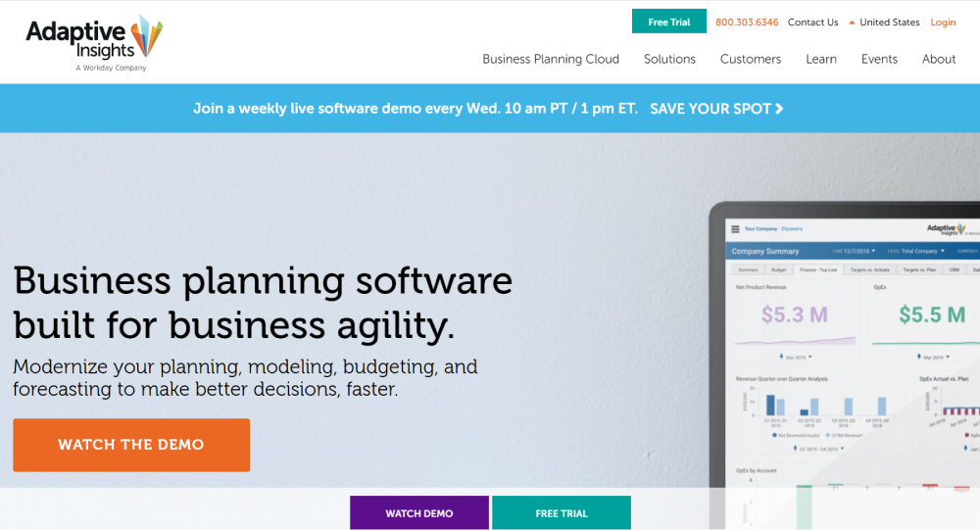The height and width of the screenshot is (530, 980).
Task: Open the Contact Us link
Action: [812, 23]
